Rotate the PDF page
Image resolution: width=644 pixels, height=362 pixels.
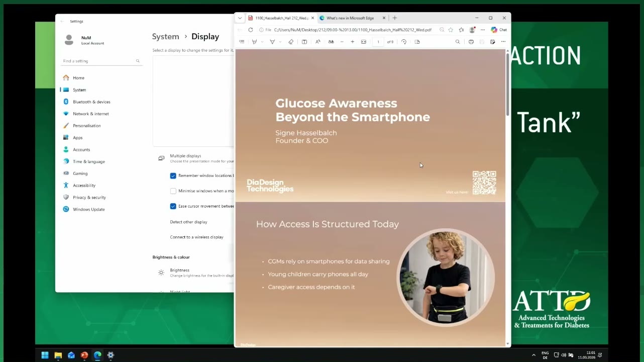(404, 42)
